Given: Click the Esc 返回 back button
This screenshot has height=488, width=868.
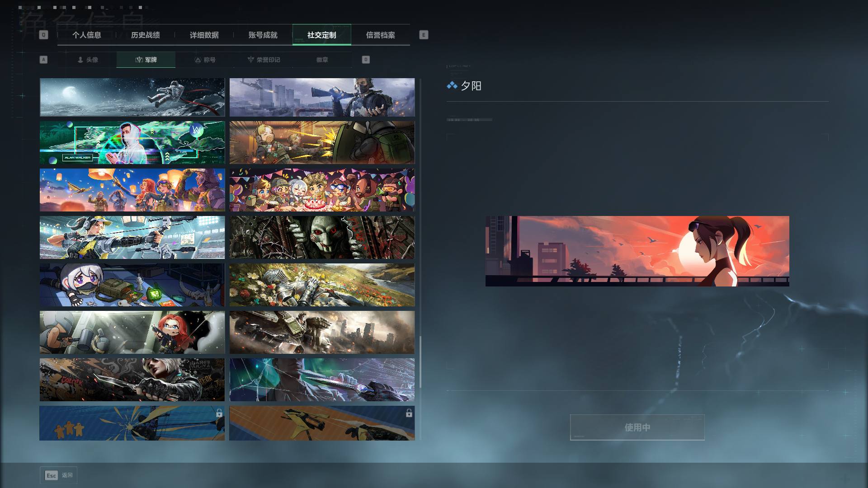Looking at the screenshot, I should pyautogui.click(x=59, y=475).
